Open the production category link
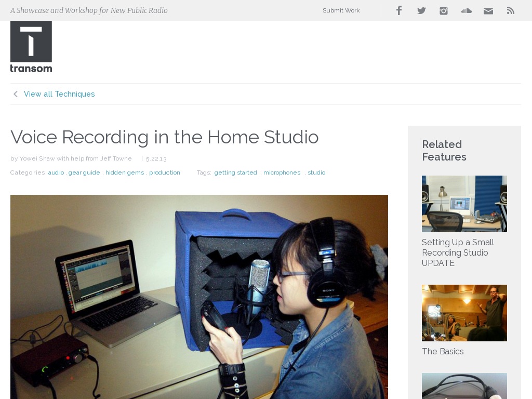The image size is (532, 399). (x=165, y=172)
